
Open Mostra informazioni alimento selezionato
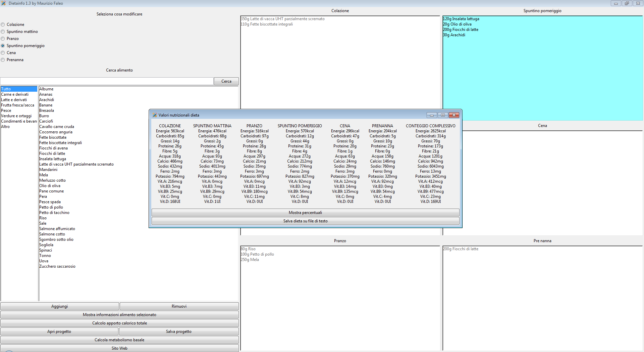coord(119,315)
